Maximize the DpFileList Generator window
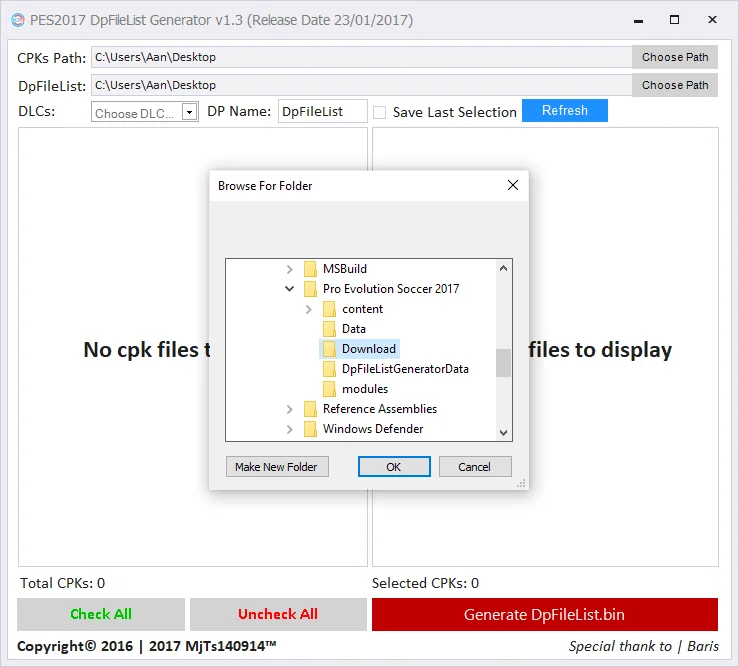The height and width of the screenshot is (667, 739). (x=674, y=20)
